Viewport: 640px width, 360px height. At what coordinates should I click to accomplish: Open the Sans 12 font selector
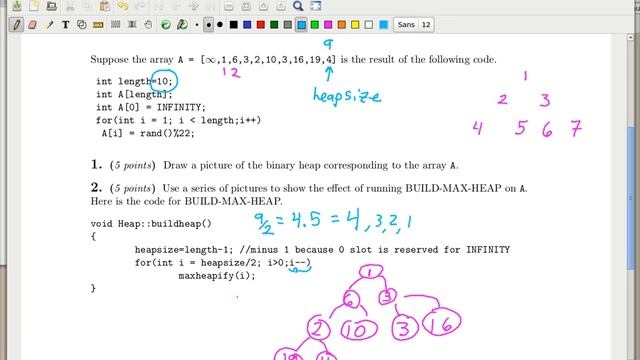point(413,25)
